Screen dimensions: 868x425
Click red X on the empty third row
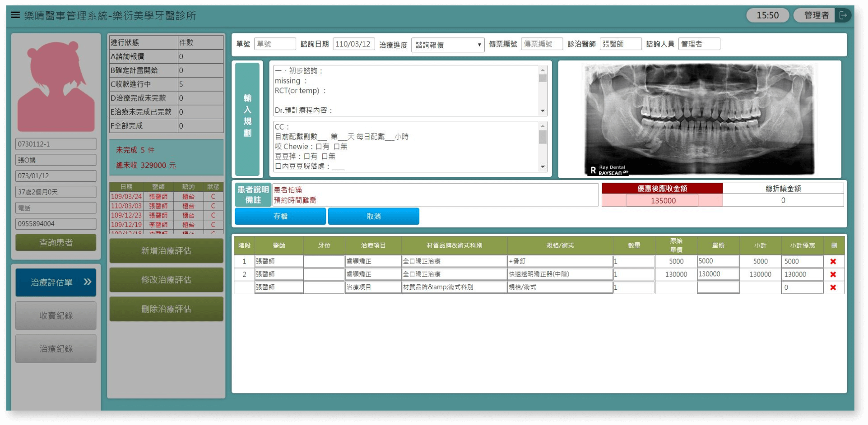(x=833, y=287)
